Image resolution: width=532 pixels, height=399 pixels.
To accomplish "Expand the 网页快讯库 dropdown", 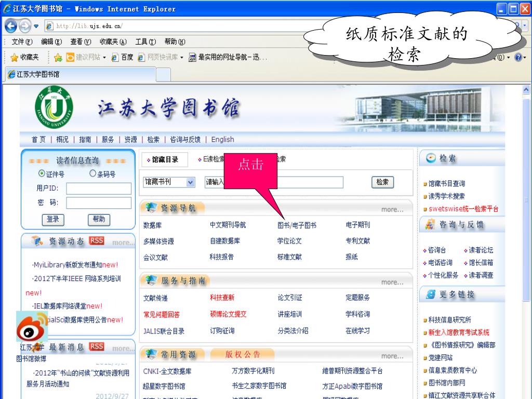I will point(182,58).
